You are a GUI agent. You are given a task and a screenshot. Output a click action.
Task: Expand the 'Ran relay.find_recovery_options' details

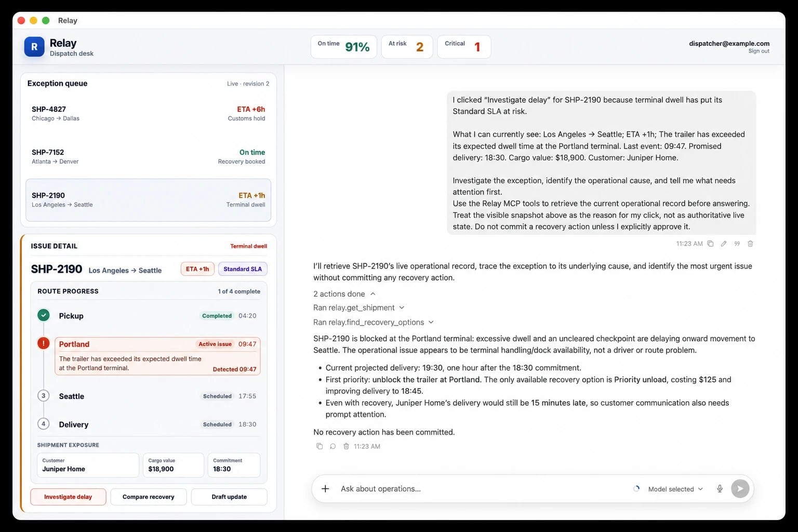coord(373,322)
